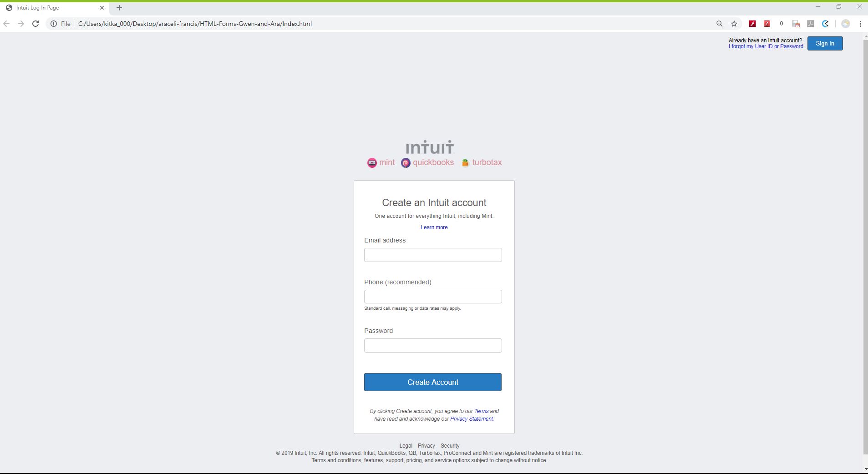The image size is (868, 474).
Task: Close the Intuit Log In Page tab
Action: click(x=102, y=8)
